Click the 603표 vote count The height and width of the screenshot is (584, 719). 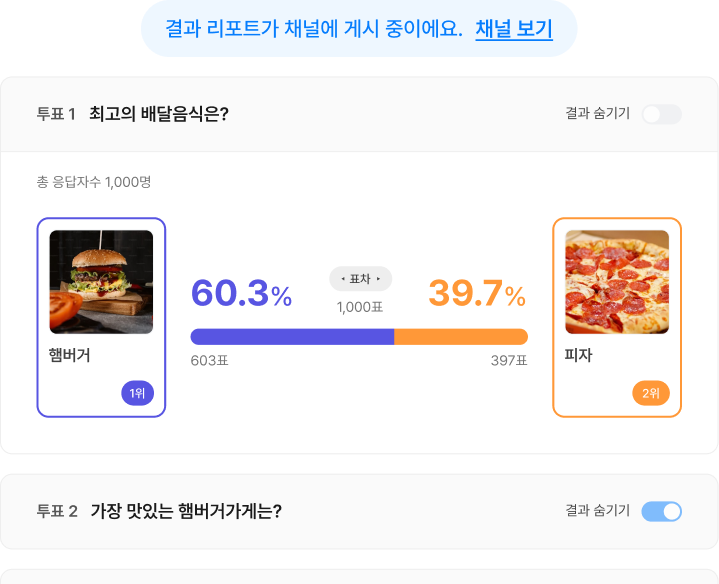210,361
